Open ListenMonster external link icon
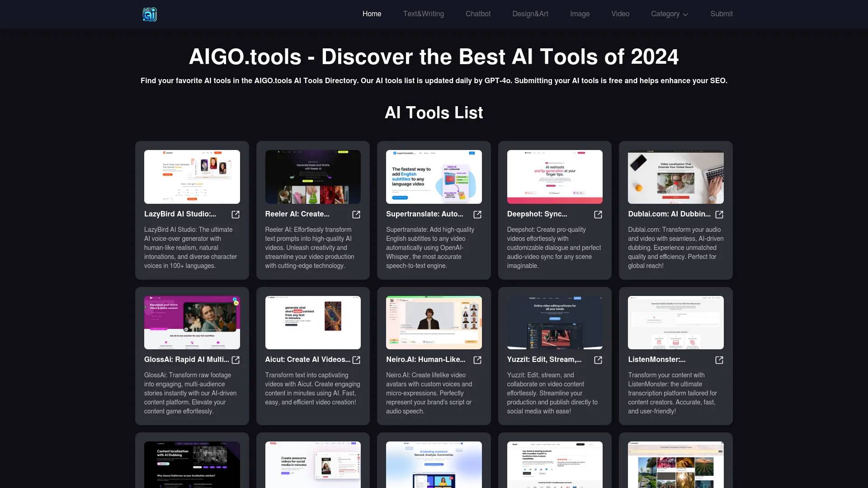 pos(719,360)
